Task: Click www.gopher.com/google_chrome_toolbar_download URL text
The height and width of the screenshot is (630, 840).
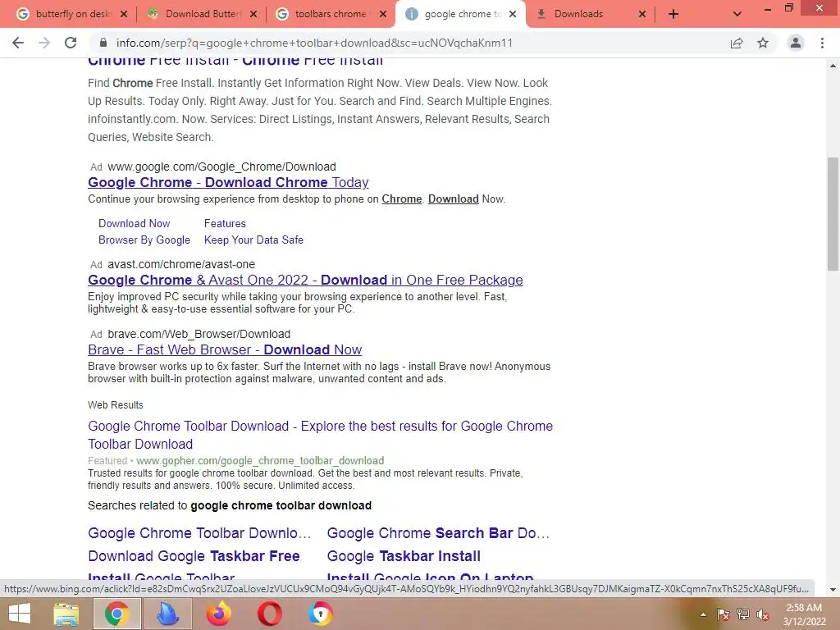Action: click(260, 461)
